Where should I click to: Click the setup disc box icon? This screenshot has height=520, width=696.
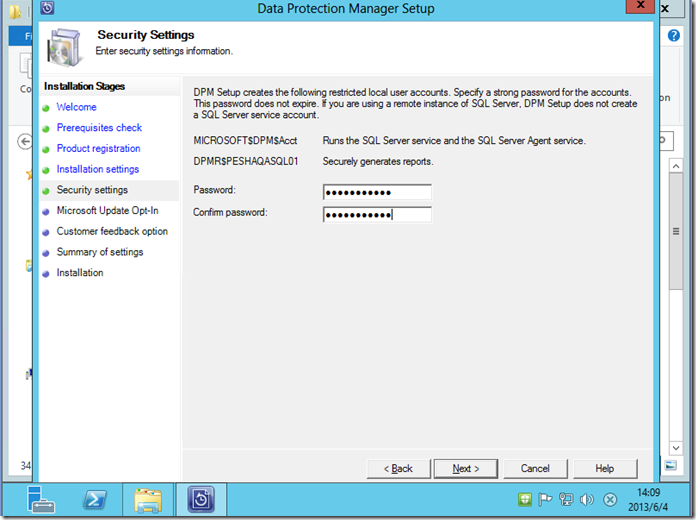tap(65, 48)
